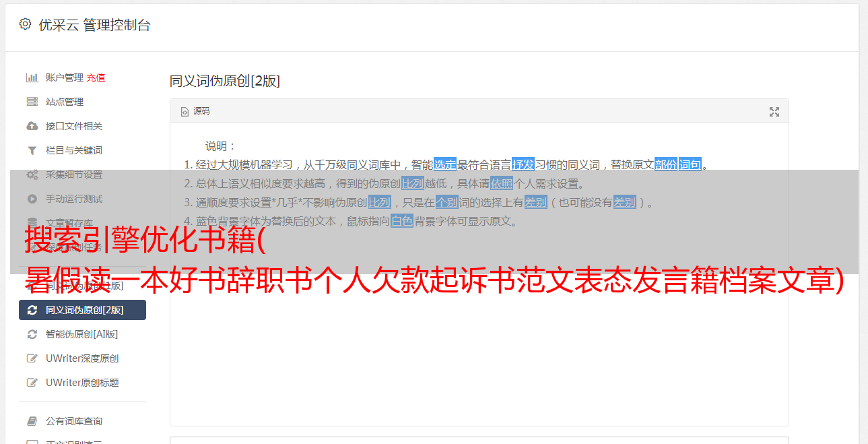Click the bar chart icon for 账户管理
Viewport: 868px width, 444px height.
tap(32, 77)
